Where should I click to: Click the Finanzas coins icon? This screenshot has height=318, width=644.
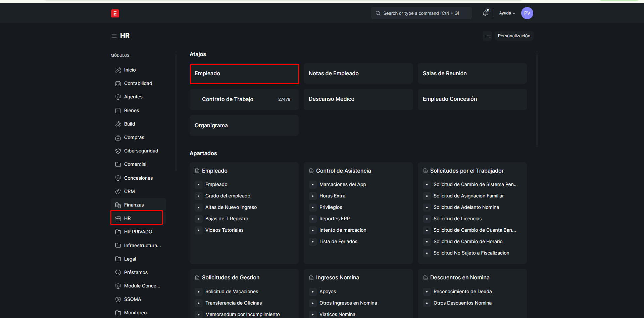coord(118,205)
